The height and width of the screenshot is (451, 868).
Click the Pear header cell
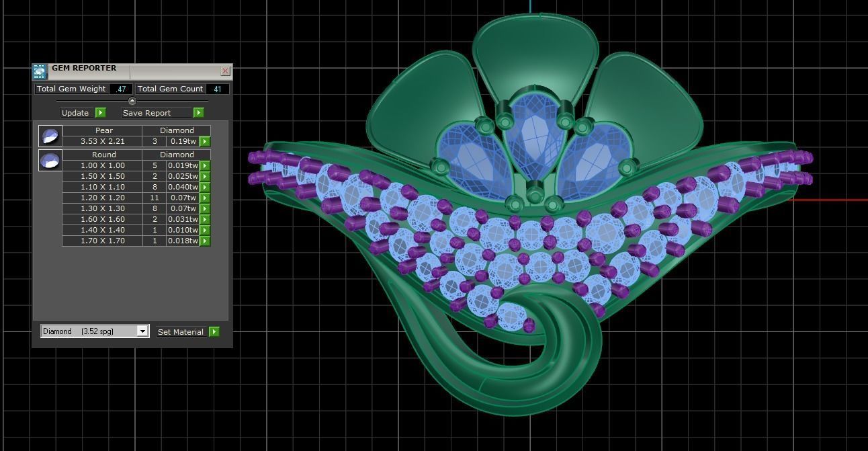tap(102, 130)
